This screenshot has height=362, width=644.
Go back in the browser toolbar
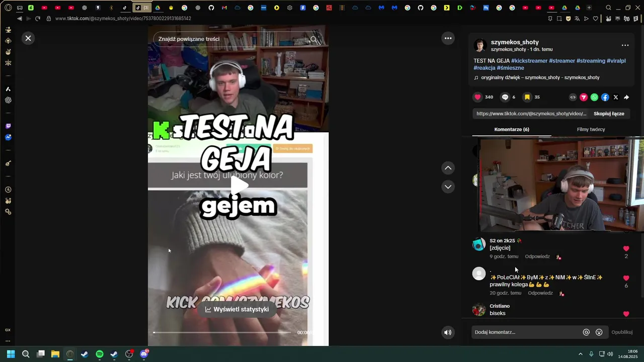(x=19, y=19)
